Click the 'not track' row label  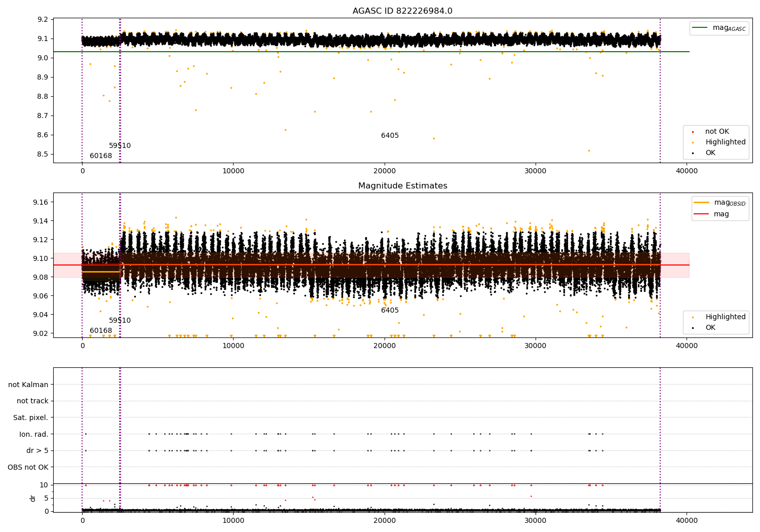(x=32, y=401)
